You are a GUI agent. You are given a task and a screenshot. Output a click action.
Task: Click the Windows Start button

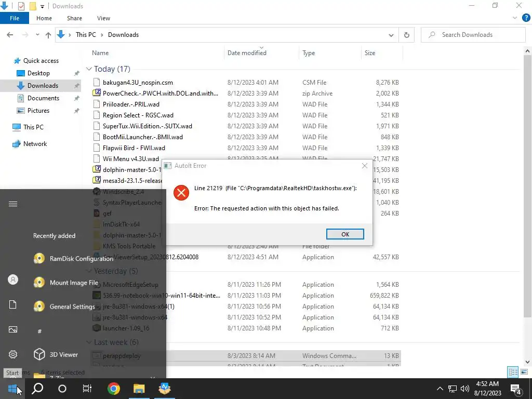[12, 389]
